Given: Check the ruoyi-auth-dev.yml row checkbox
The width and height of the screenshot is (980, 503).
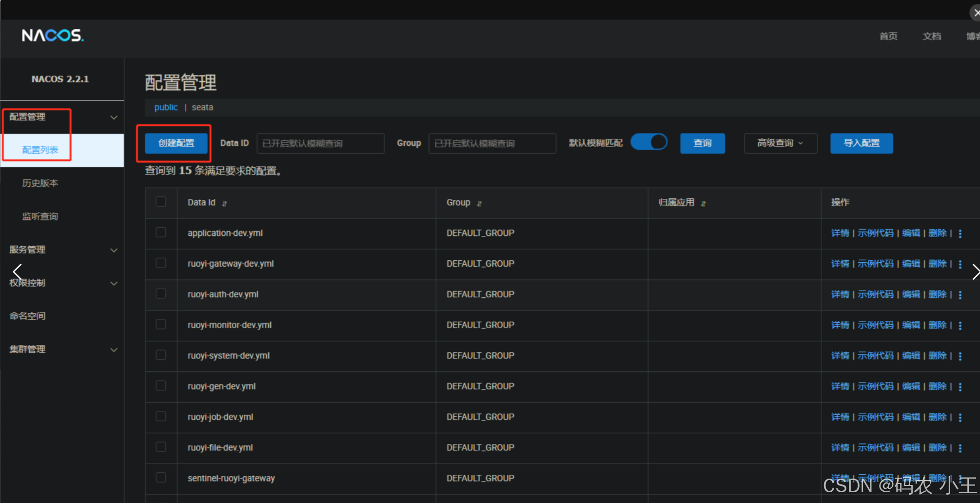Looking at the screenshot, I should tap(161, 294).
